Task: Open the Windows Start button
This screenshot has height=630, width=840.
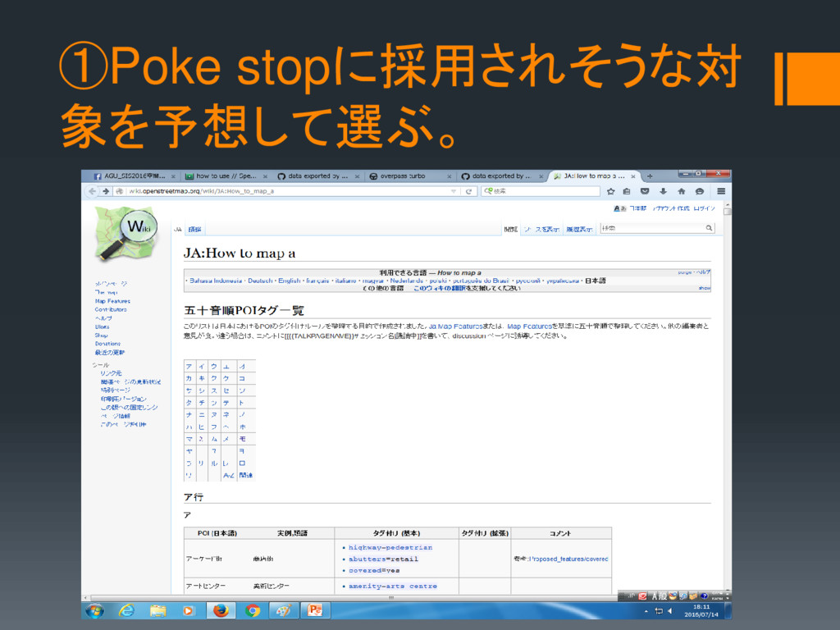Action: [95, 610]
